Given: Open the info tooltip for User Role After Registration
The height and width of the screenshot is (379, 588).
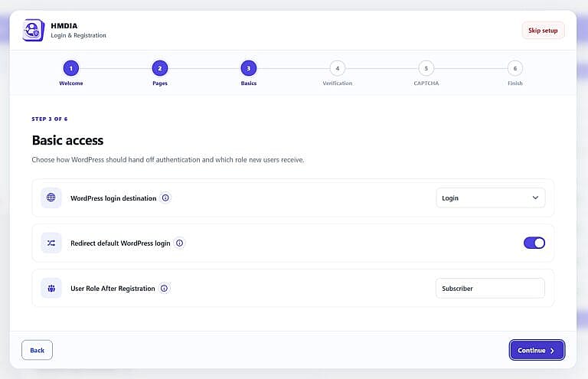Looking at the screenshot, I should click(x=164, y=289).
